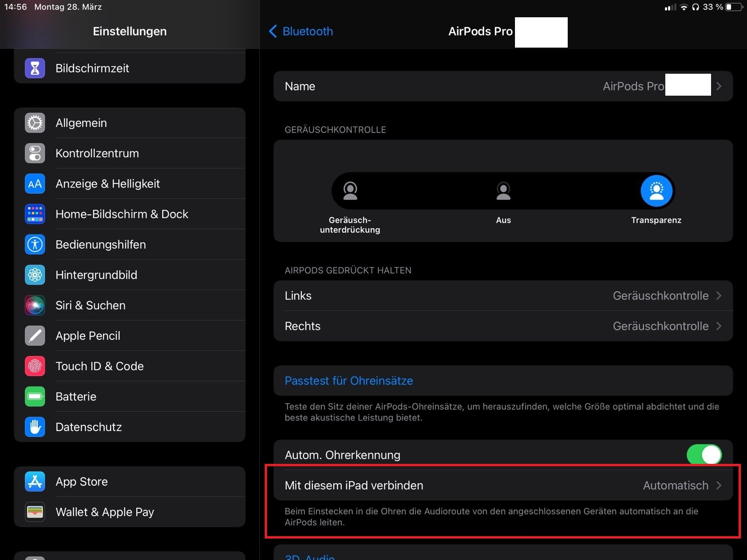Tap the Allgemein gear icon

[35, 123]
